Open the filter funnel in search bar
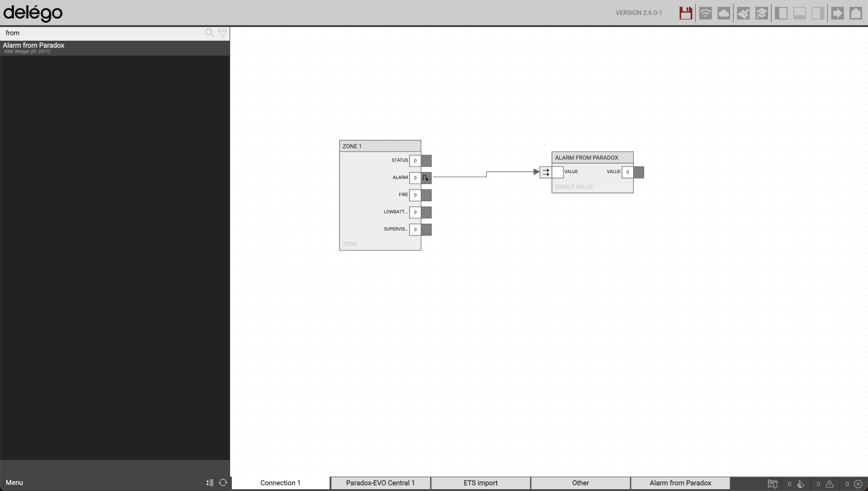The height and width of the screenshot is (491, 868). click(222, 33)
